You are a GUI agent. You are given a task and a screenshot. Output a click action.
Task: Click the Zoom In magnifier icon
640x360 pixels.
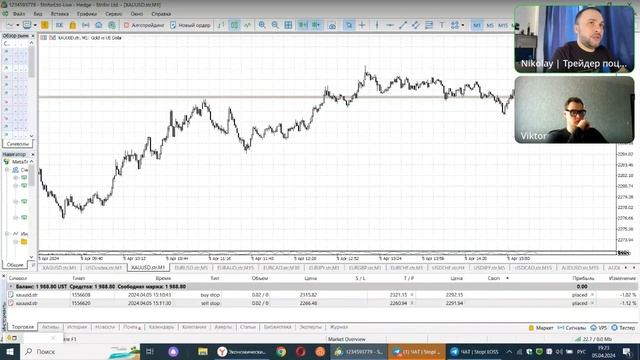(262, 25)
